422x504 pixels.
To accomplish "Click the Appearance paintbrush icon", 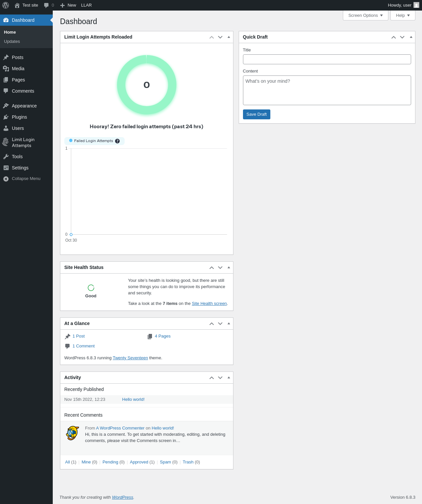I will tap(6, 106).
